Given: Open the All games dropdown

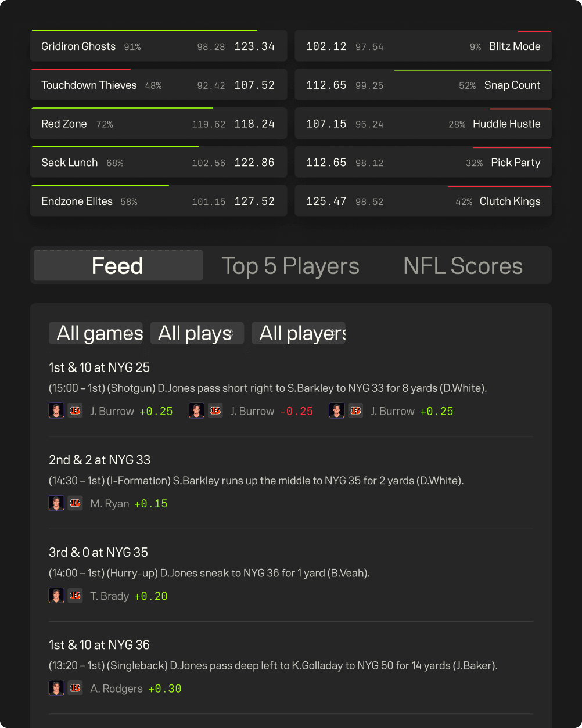Looking at the screenshot, I should coord(96,333).
